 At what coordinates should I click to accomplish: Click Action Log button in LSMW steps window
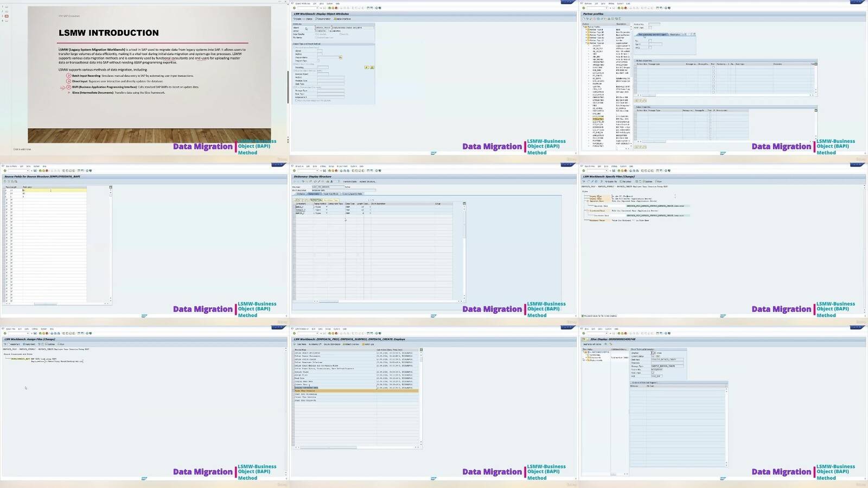(x=367, y=344)
